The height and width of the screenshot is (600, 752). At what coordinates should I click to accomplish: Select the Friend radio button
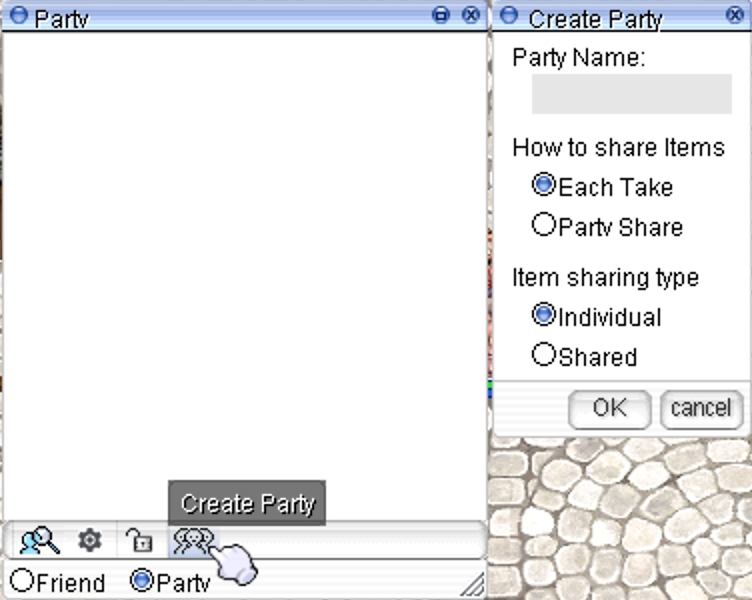point(22,581)
